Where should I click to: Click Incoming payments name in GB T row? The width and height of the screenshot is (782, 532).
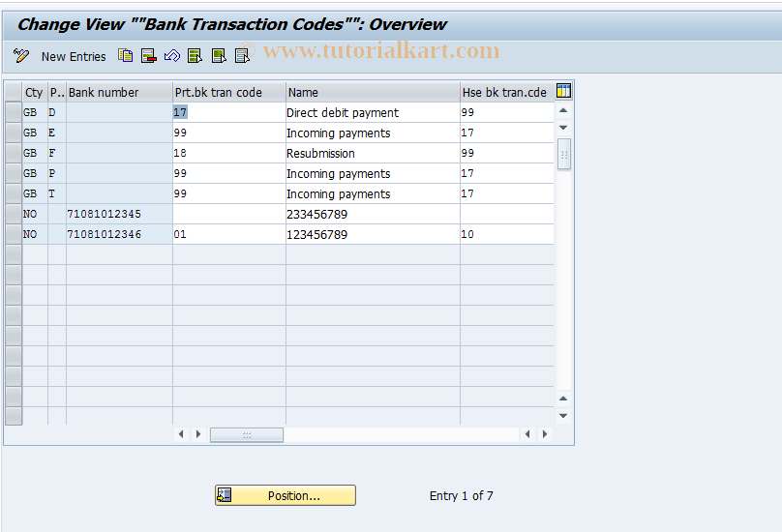[373, 194]
